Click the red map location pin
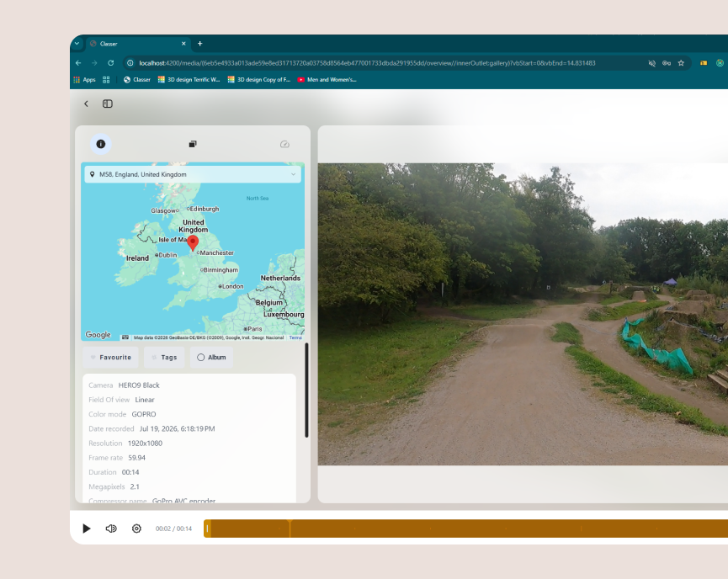728x579 pixels. pyautogui.click(x=193, y=243)
